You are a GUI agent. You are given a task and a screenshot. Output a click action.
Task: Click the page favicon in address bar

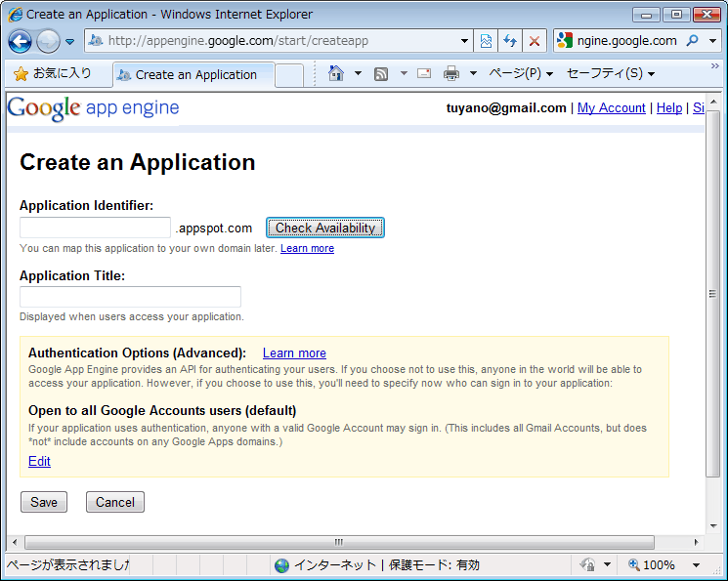[96, 41]
